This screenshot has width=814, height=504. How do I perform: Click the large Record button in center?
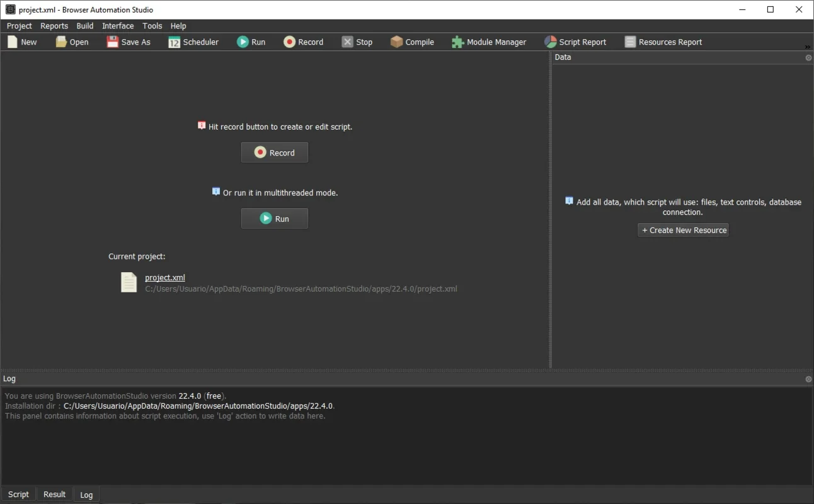tap(275, 152)
